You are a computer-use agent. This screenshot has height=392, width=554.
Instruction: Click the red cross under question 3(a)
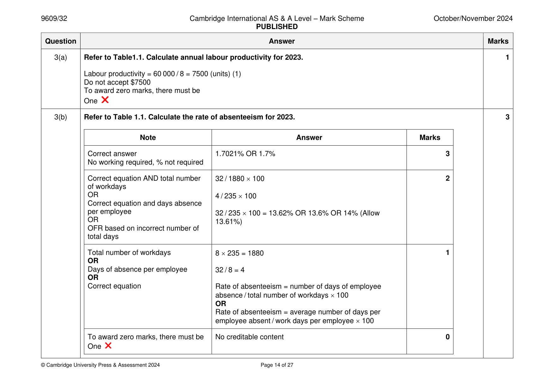(105, 100)
